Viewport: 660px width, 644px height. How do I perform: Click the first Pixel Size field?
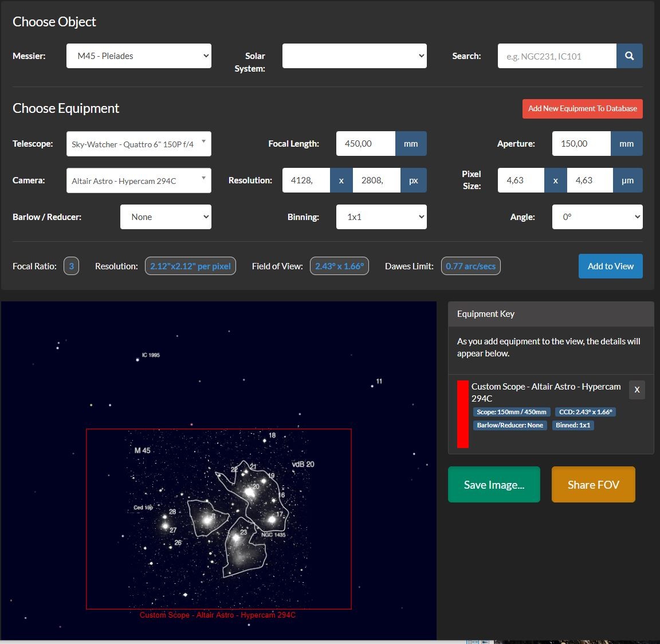click(521, 180)
